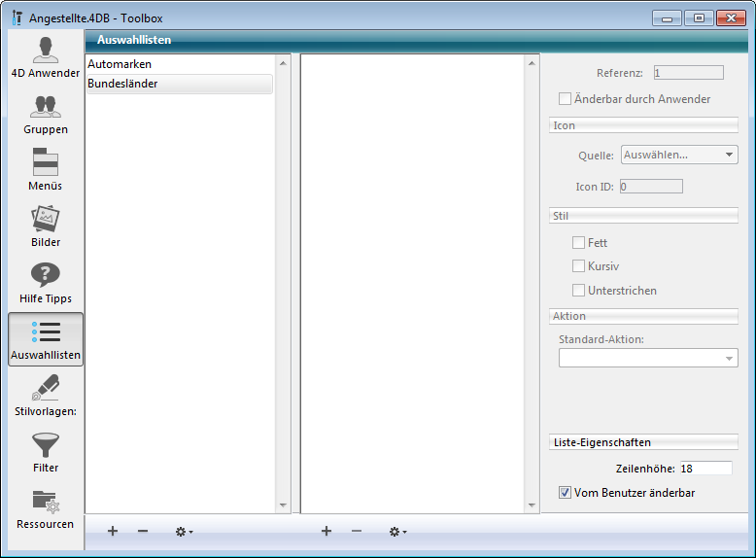Image resolution: width=756 pixels, height=558 pixels.
Task: Click minus icon below the list names
Action: point(143,531)
